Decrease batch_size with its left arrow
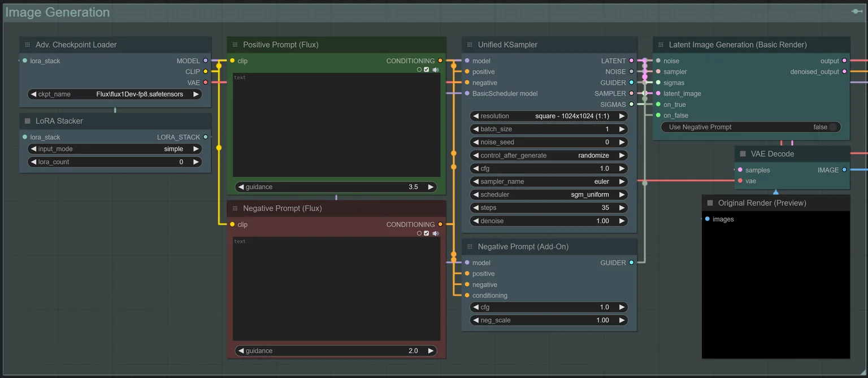This screenshot has height=378, width=868. pyautogui.click(x=476, y=129)
